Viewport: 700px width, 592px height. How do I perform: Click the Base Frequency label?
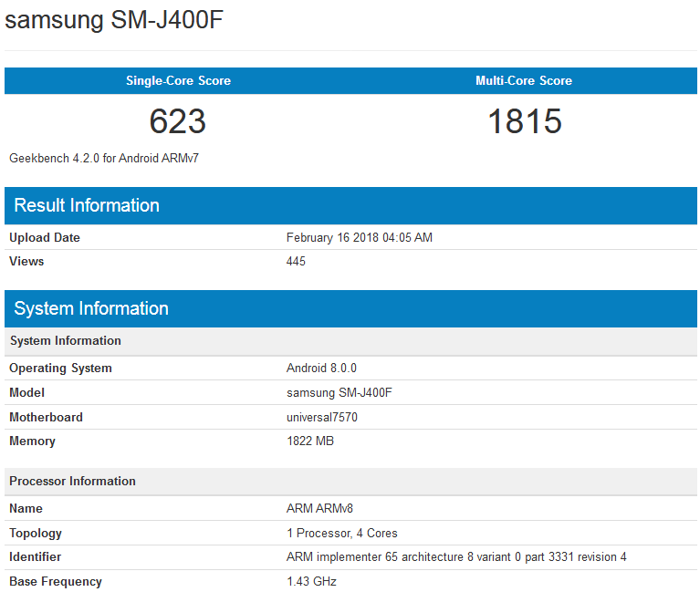(56, 582)
